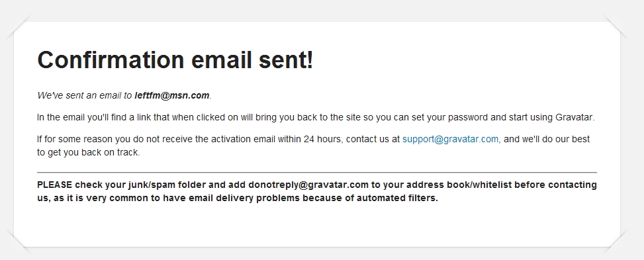Click the "24 hours" text
This screenshot has height=260, width=644.
pos(322,139)
